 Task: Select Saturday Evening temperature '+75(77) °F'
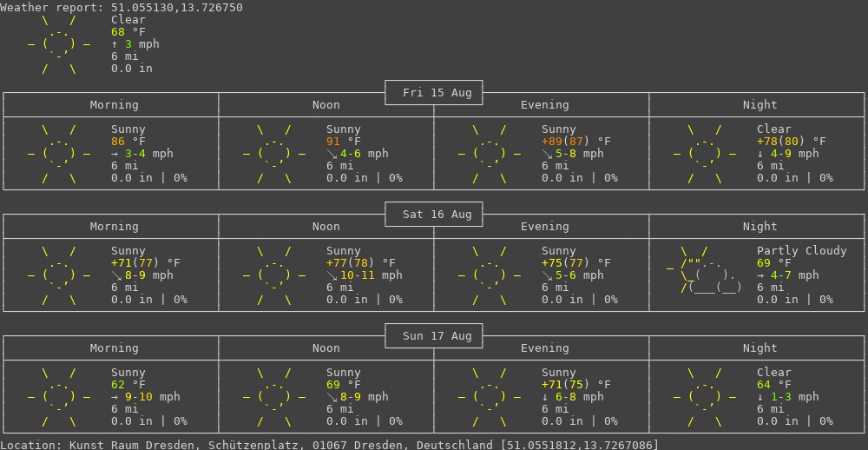point(576,263)
